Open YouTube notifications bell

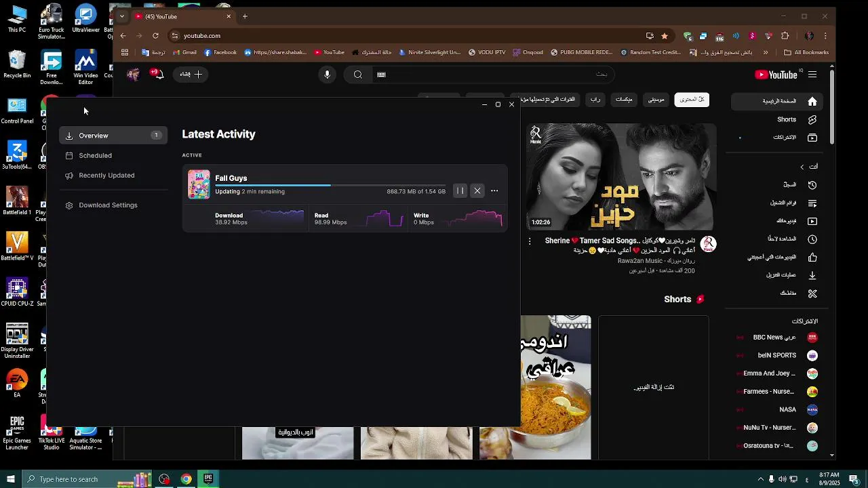[158, 74]
